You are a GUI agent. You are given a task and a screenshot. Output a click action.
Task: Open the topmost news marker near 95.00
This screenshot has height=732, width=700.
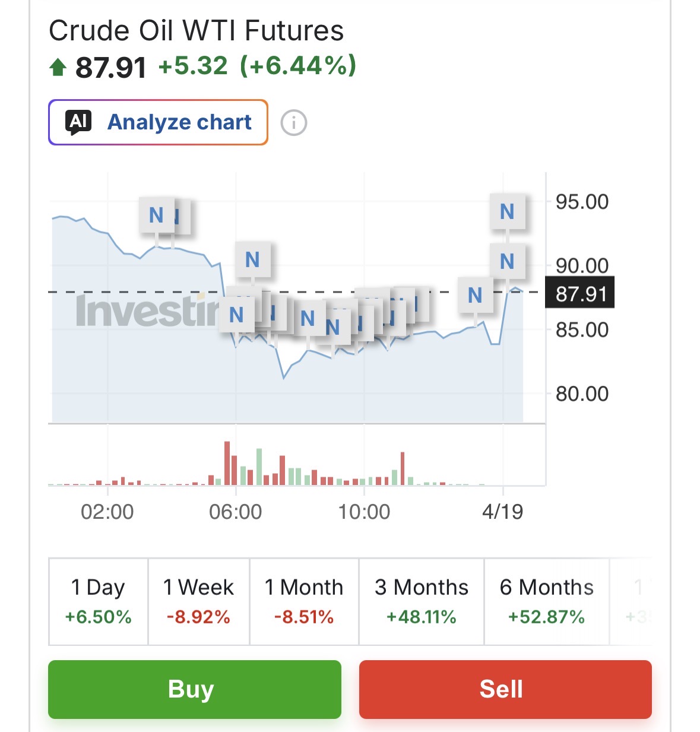click(507, 211)
